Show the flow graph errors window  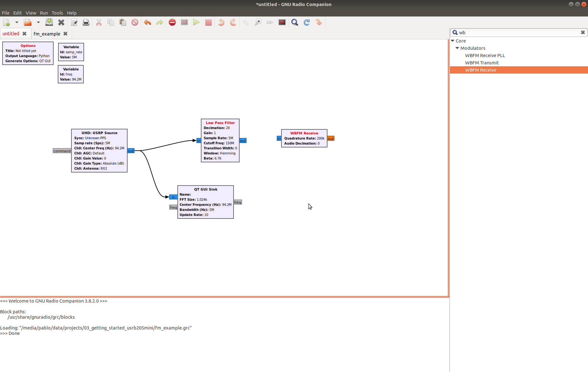(172, 23)
